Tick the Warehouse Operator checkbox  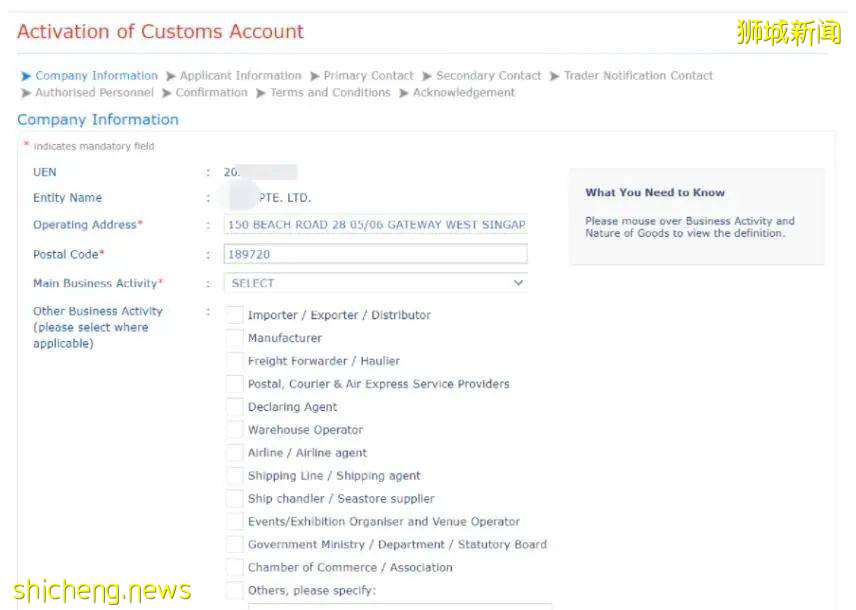coord(235,430)
